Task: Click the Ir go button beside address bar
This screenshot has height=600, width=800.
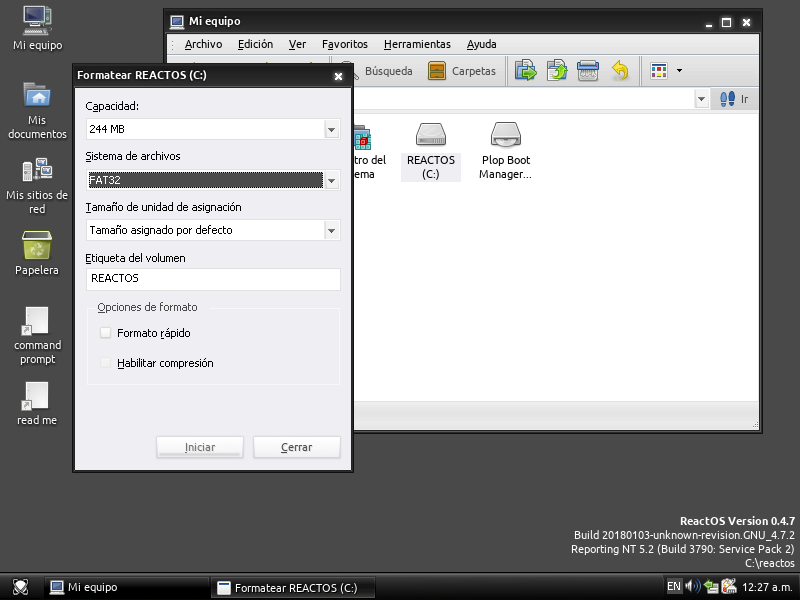Action: tap(734, 99)
